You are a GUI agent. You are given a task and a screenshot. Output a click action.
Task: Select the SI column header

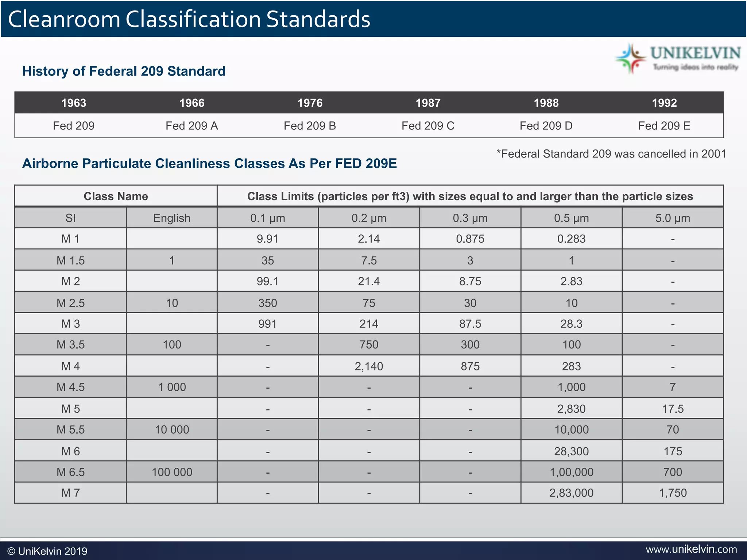click(71, 218)
